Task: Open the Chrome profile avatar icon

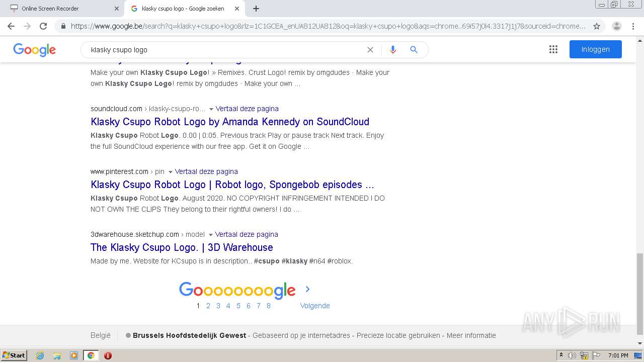Action: coord(617,26)
